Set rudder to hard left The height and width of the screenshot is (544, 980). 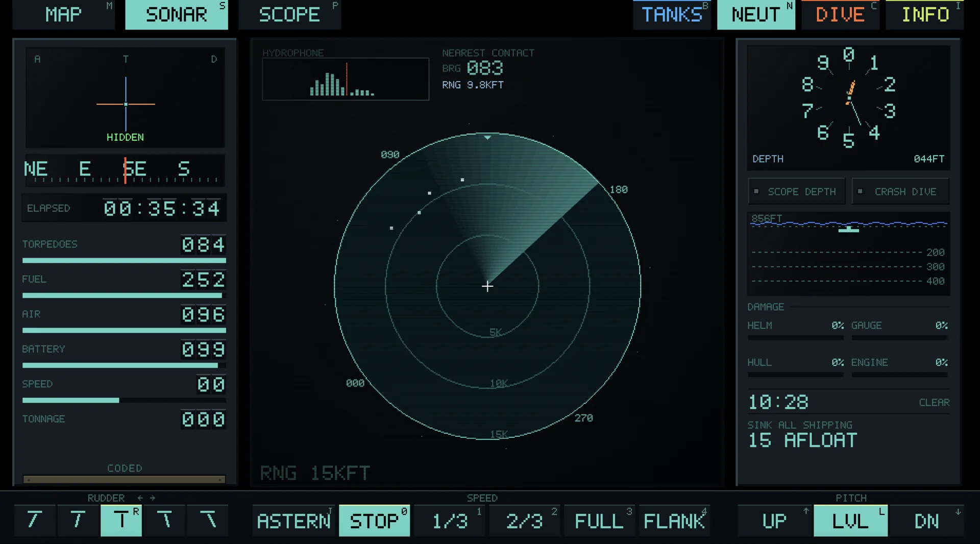(34, 521)
